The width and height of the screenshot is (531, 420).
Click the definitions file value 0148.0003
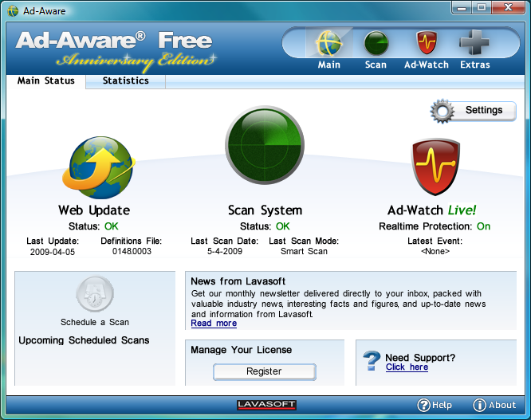pyautogui.click(x=132, y=252)
